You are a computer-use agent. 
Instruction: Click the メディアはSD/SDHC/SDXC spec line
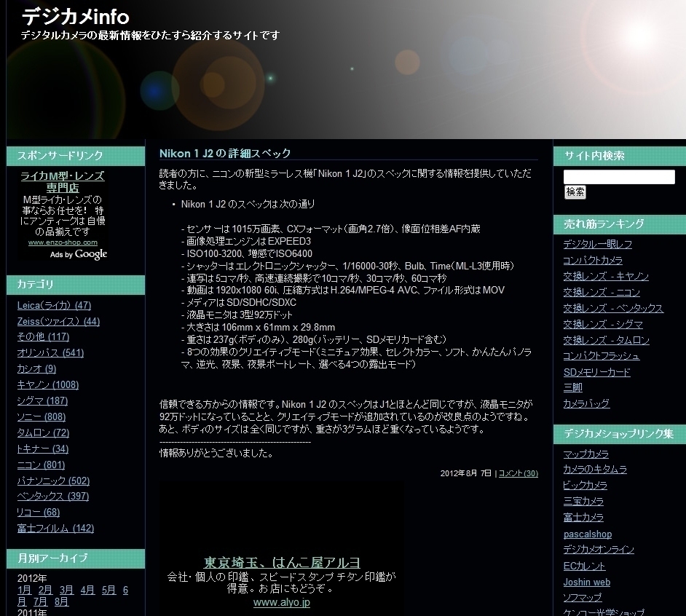point(239,303)
